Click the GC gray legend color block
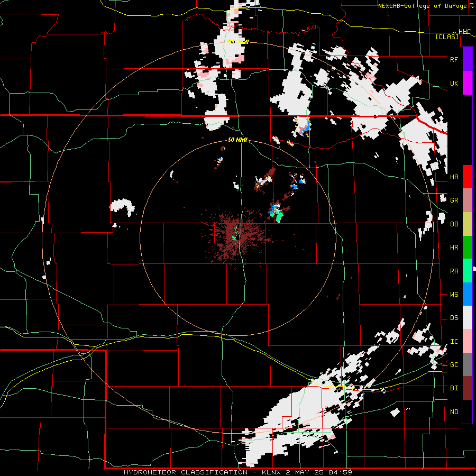This screenshot has height=476, width=476. pyautogui.click(x=467, y=364)
